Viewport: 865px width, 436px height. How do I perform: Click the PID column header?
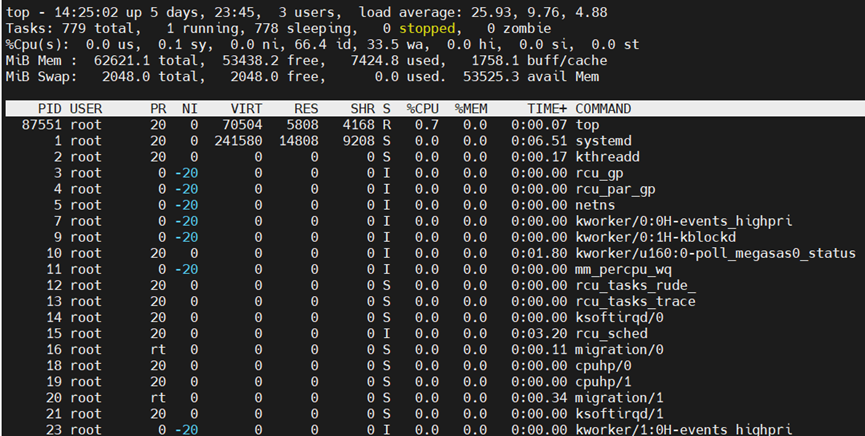pyautogui.click(x=50, y=109)
